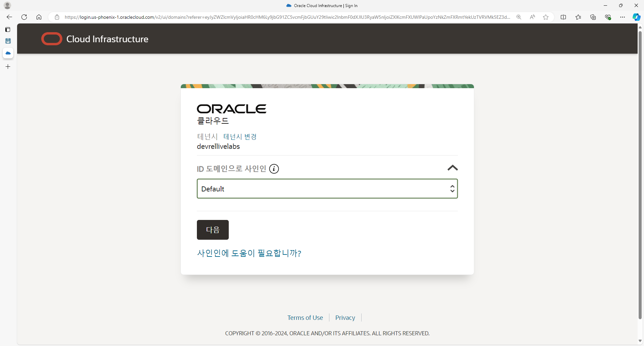
Task: Open the browser profile avatar
Action: [7, 6]
